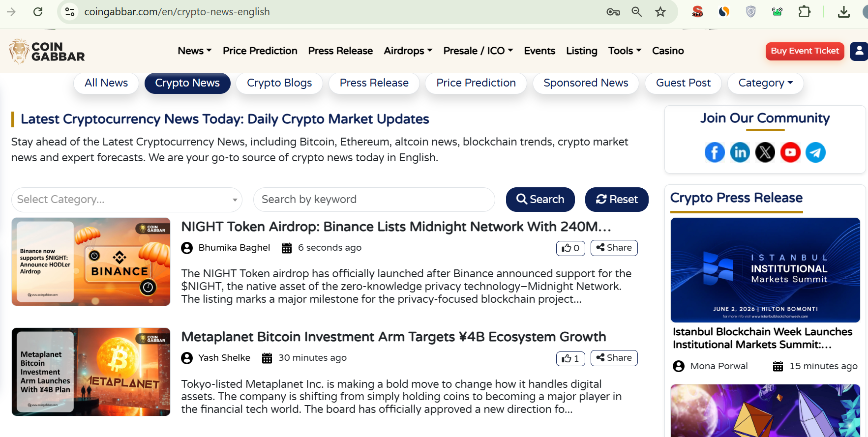Share the NIGHT Token article

tap(614, 248)
